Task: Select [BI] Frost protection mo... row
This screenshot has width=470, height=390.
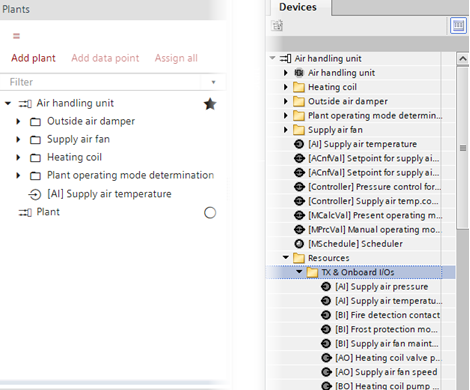Action: coord(386,330)
